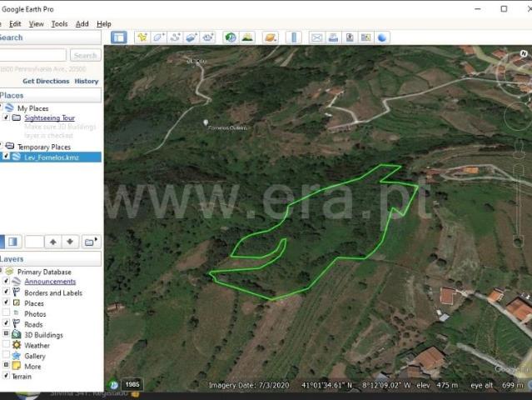Open the Tools menu
This screenshot has width=532, height=400.
59,24
